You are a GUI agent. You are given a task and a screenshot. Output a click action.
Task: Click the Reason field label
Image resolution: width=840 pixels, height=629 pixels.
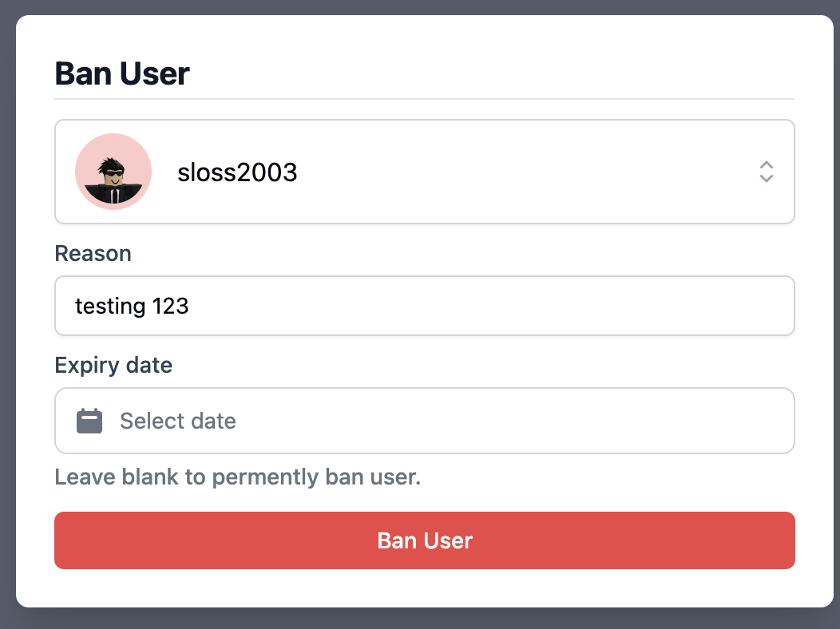(93, 253)
